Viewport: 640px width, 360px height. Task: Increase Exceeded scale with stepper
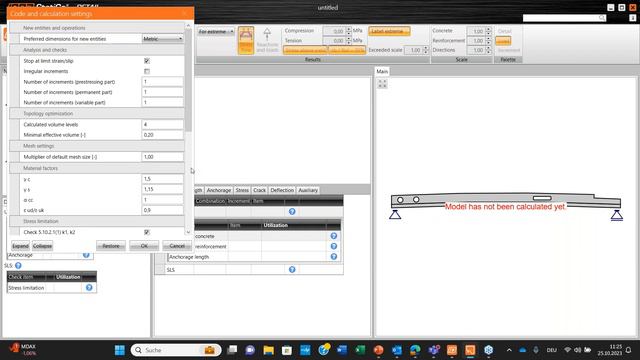pos(426,48)
